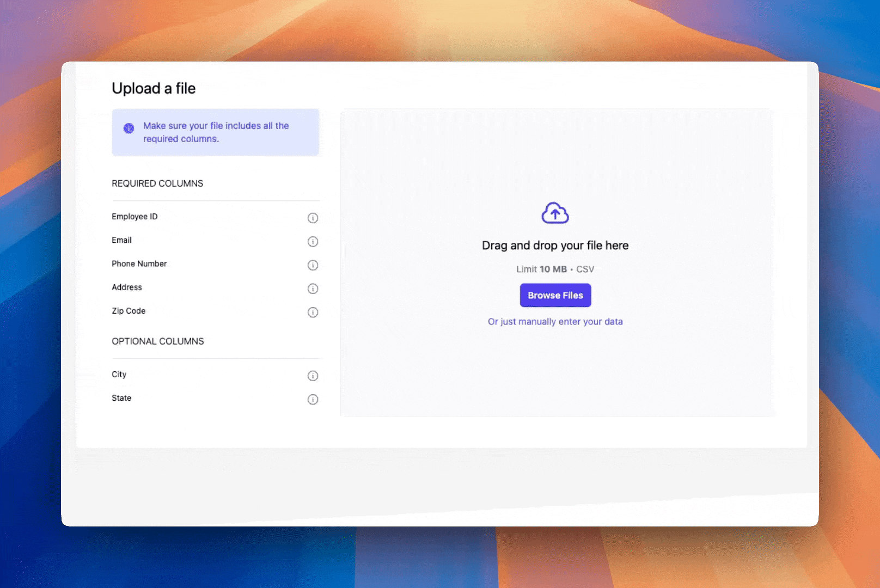Click the Drag and drop your file text
This screenshot has height=588, width=880.
click(x=555, y=245)
